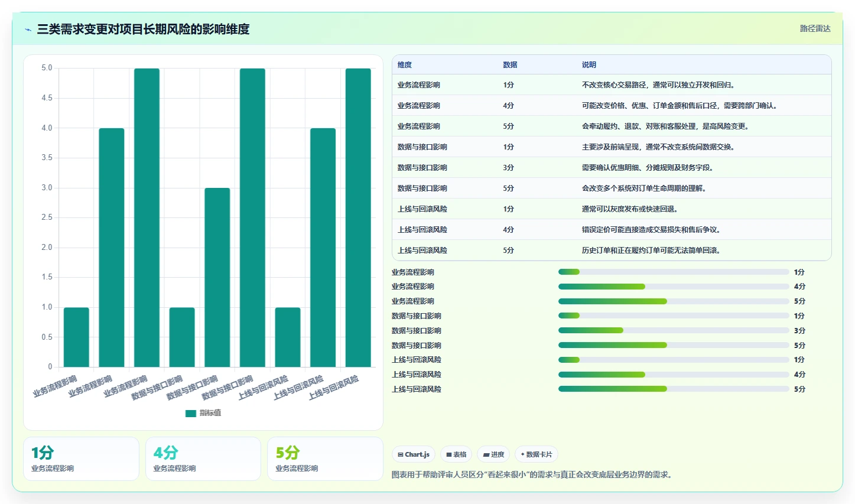Toggle the 指标值 legend swatch under the chart
This screenshot has height=504, width=855.
point(190,413)
